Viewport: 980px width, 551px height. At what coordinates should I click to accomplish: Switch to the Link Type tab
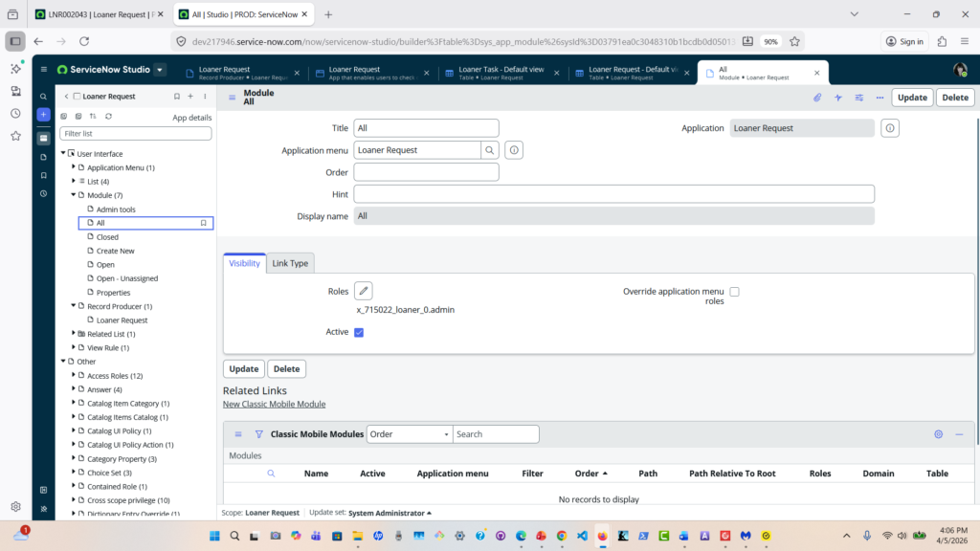coord(290,263)
